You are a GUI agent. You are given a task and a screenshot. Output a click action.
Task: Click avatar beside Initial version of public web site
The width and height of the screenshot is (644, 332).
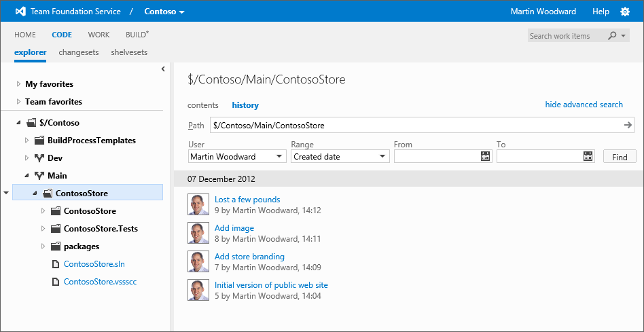click(198, 290)
